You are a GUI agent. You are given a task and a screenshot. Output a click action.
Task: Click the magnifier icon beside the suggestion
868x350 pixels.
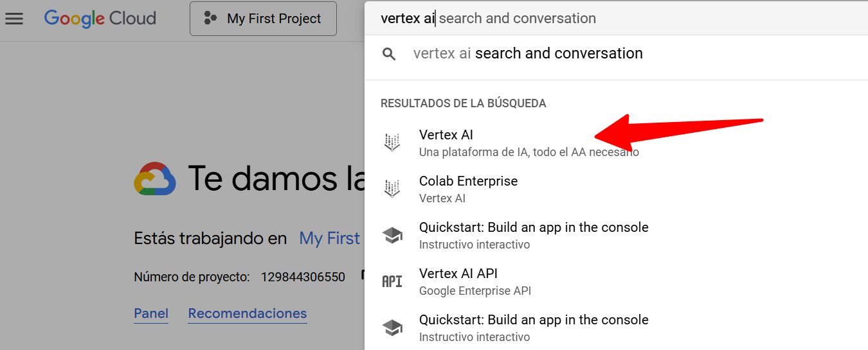point(389,54)
